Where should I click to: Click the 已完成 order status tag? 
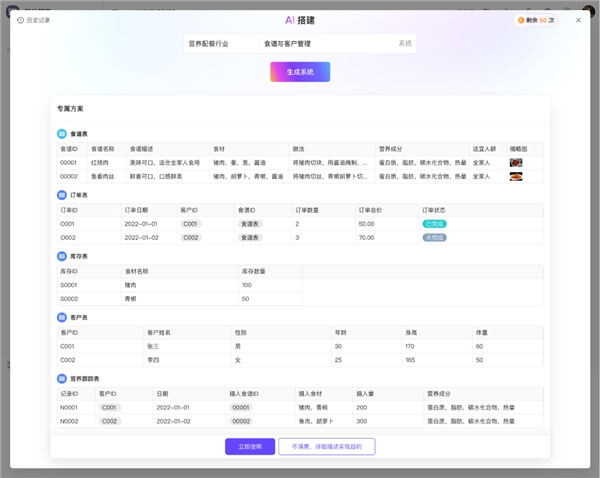[x=434, y=224]
